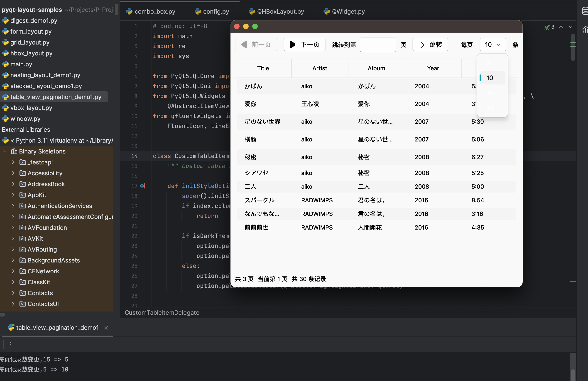Jump to previous problem using up-chevron icon

[561, 27]
